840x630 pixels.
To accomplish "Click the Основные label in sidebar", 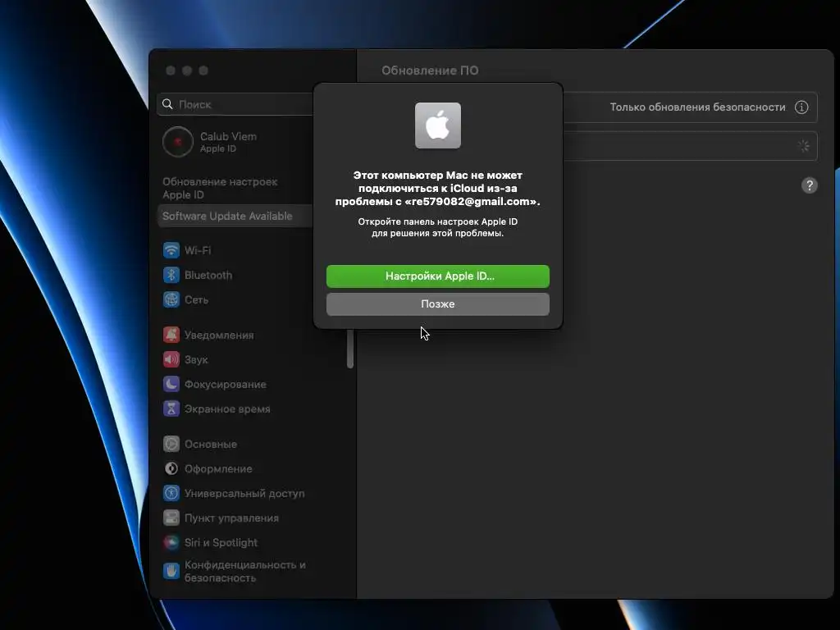I will (x=211, y=444).
